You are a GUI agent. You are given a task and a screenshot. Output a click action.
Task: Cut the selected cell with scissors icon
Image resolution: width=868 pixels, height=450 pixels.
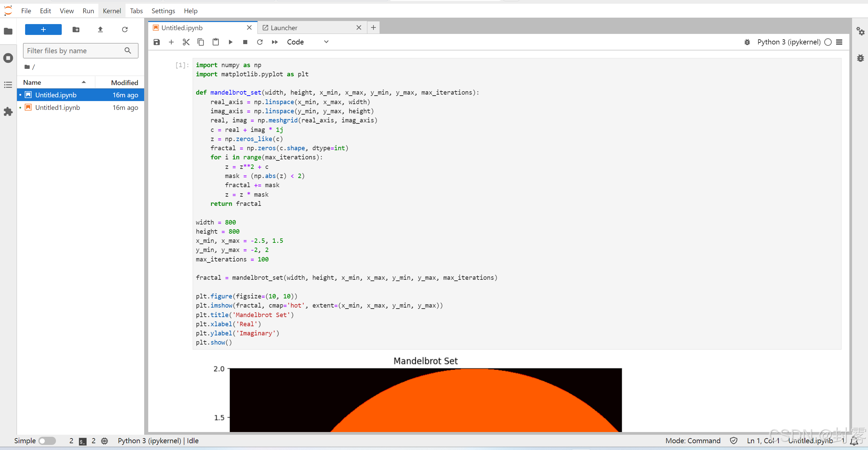point(186,42)
